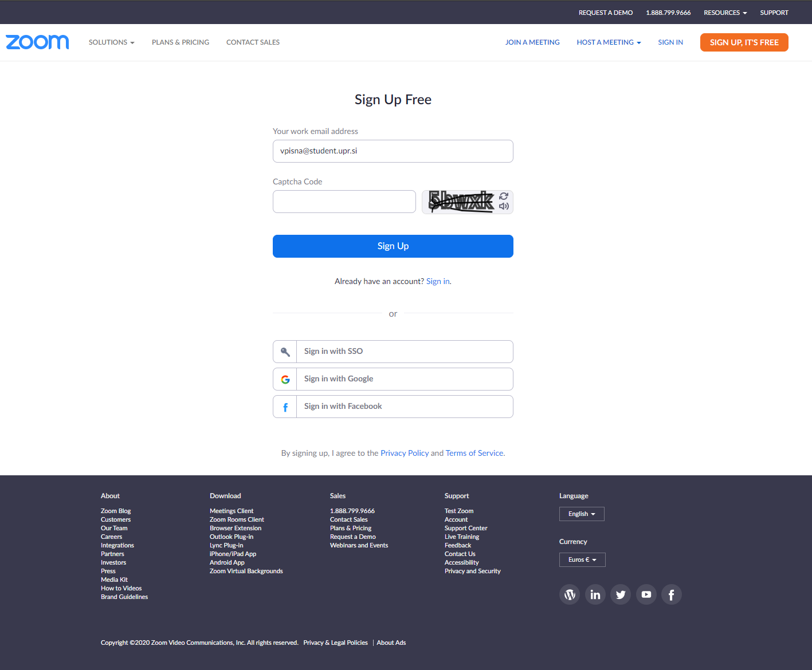Viewport: 812px width, 670px height.
Task: Open the Privacy and Security footer link
Action: click(x=473, y=571)
